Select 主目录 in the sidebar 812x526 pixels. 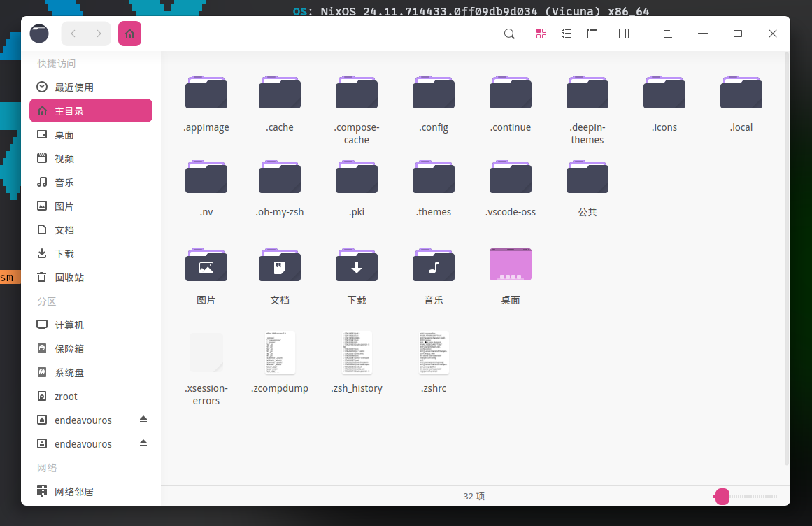point(91,111)
